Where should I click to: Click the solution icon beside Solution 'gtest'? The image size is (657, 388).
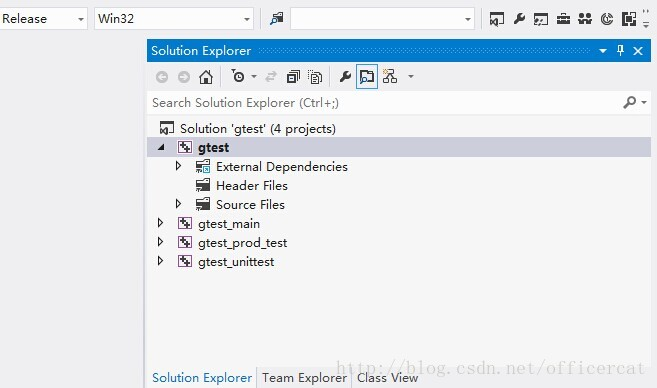tap(166, 128)
